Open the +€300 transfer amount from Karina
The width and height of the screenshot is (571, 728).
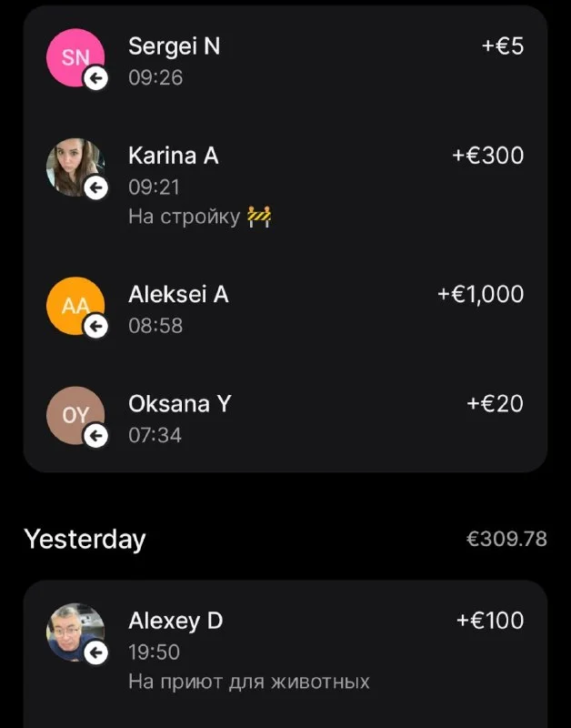[488, 156]
